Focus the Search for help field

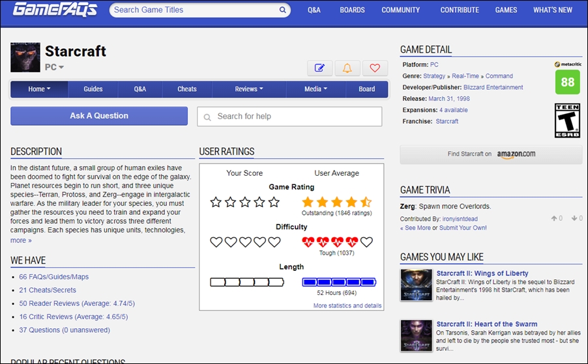[x=289, y=117]
